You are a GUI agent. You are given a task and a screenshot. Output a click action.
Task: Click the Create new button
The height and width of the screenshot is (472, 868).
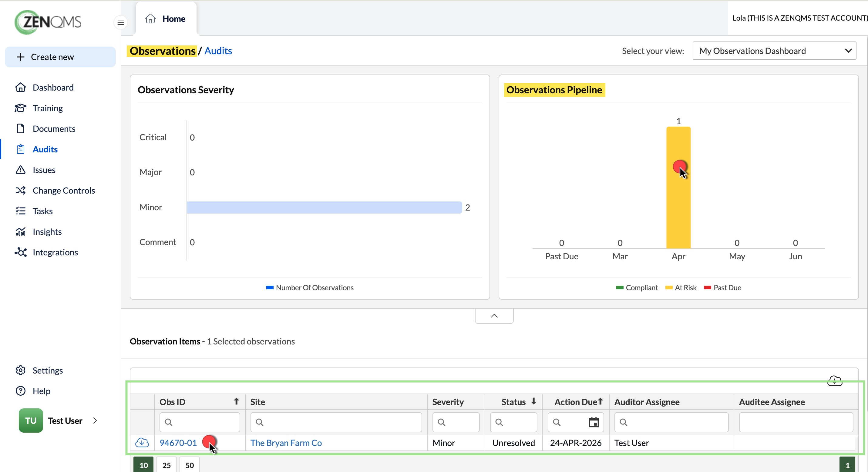[x=60, y=57]
